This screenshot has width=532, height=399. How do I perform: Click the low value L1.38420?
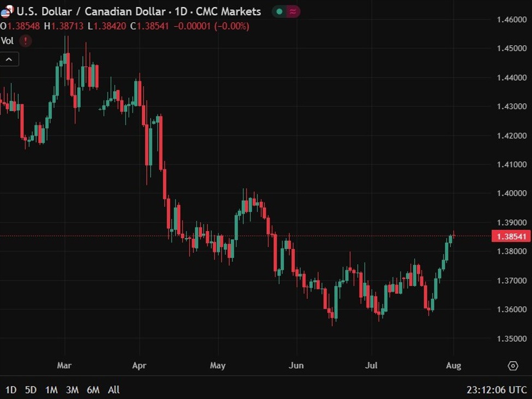click(x=107, y=26)
